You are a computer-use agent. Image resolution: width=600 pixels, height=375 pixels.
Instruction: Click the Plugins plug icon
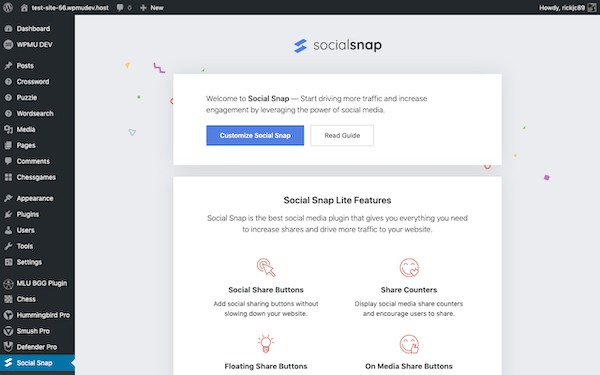8,214
